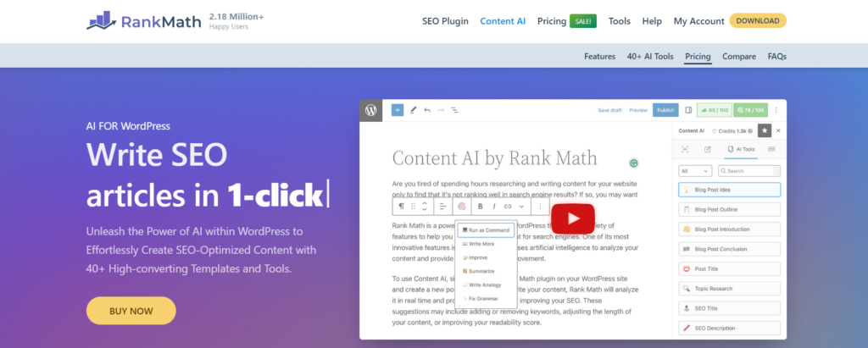
Task: Open Help in top navigation
Action: click(x=652, y=21)
